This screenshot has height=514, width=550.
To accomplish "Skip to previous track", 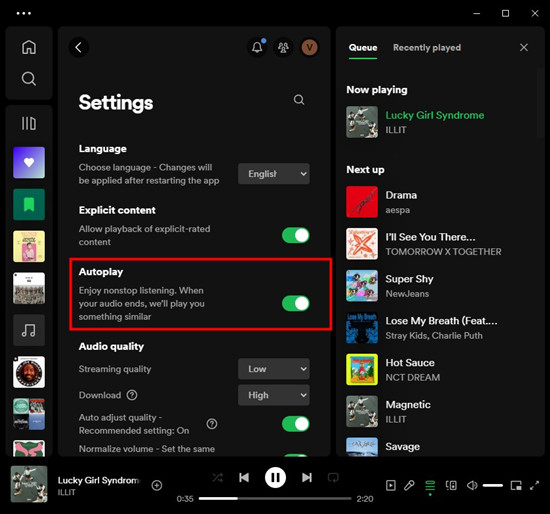I will coord(244,478).
